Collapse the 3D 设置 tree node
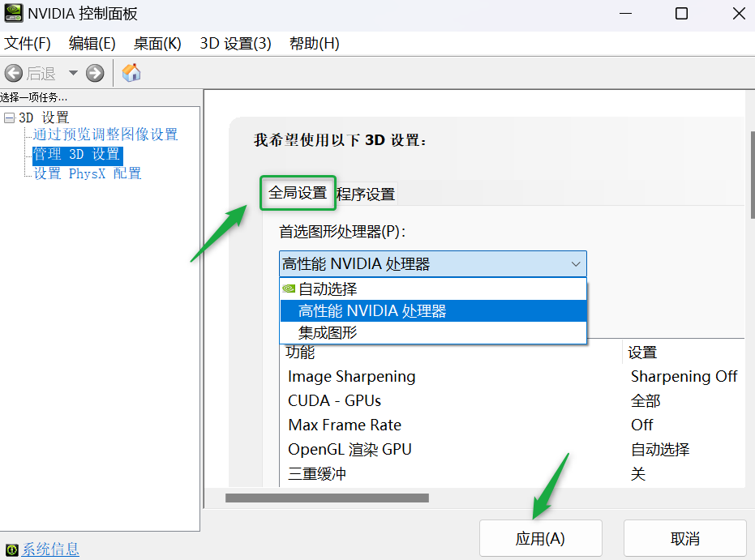Viewport: 755px width, 560px height. [x=9, y=118]
